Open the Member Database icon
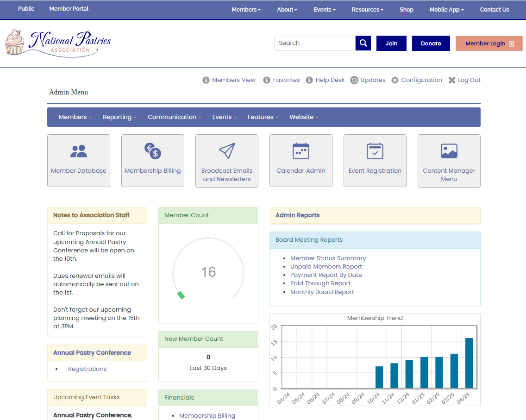This screenshot has width=526, height=420. (78, 151)
